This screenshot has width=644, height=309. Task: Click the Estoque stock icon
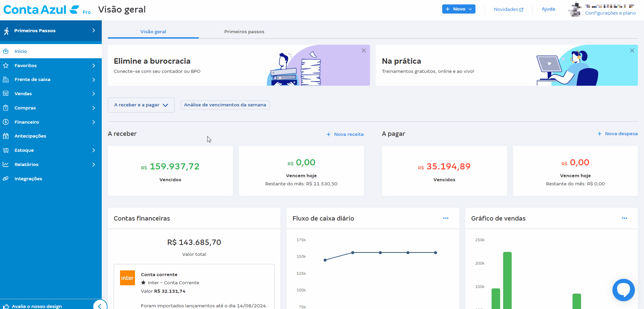pos(6,150)
